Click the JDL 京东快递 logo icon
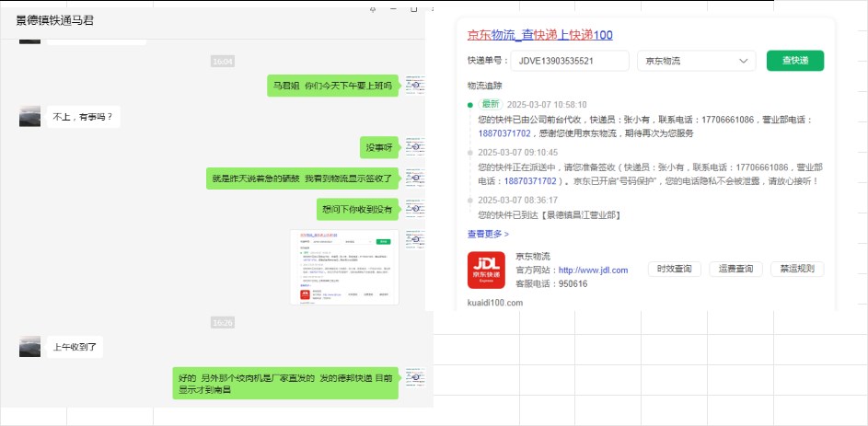 pyautogui.click(x=486, y=270)
